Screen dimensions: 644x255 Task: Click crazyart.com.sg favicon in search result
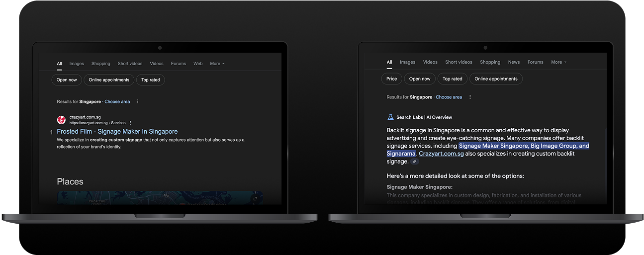[x=61, y=120]
